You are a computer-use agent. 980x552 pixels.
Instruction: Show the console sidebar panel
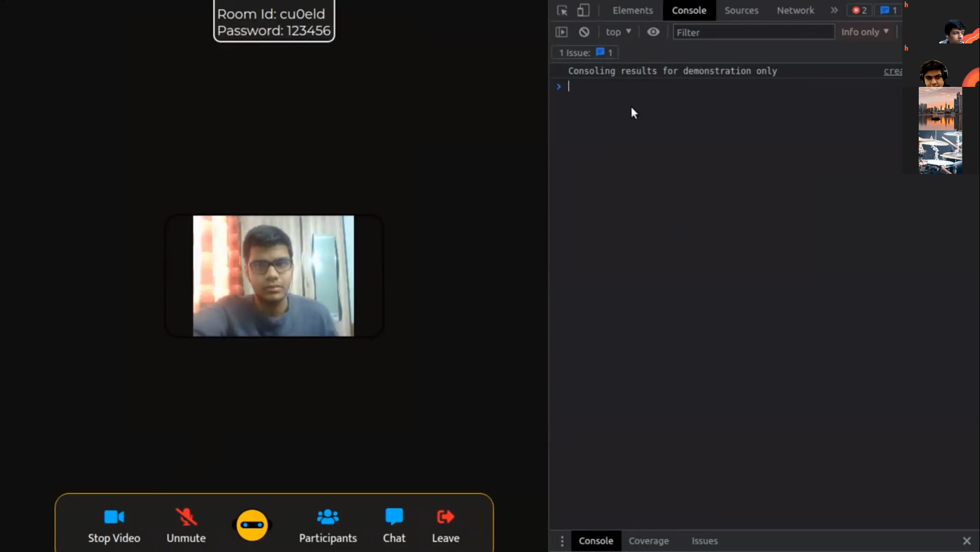[562, 32]
